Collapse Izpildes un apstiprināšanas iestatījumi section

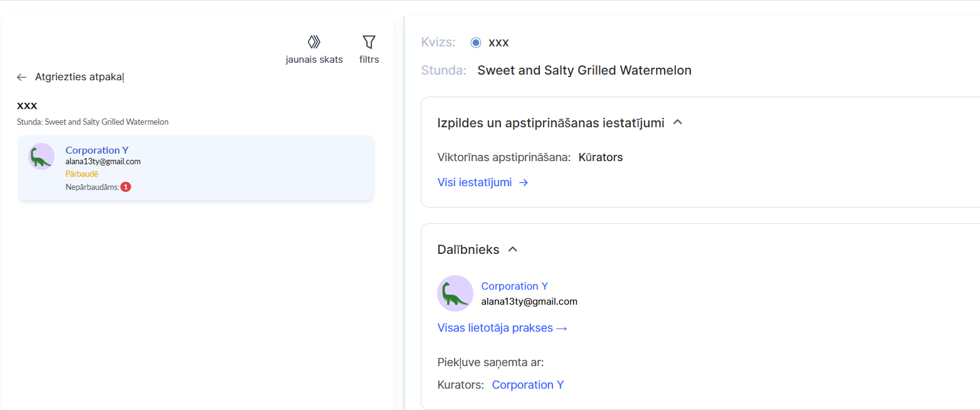(x=677, y=122)
